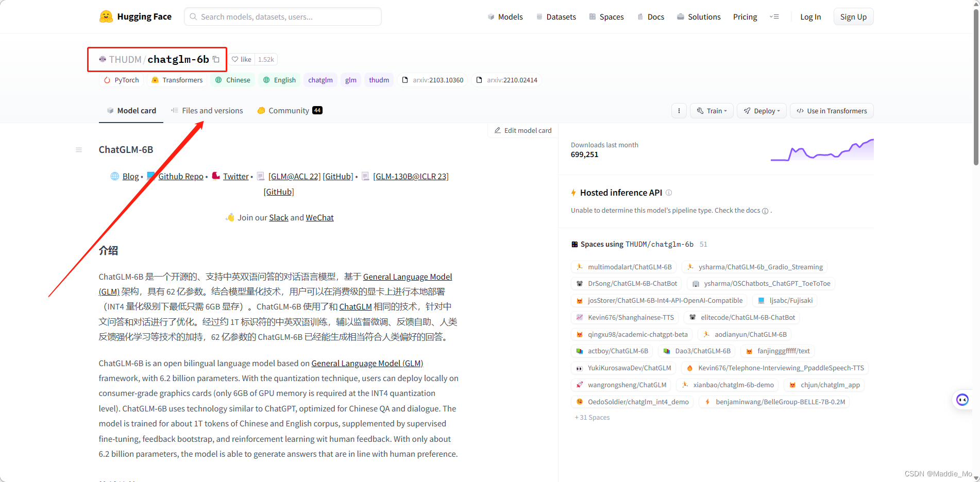
Task: Open the Github Repo link
Action: [x=181, y=177]
